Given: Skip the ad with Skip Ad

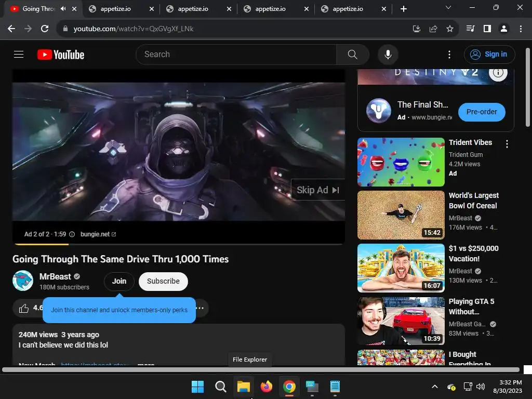Looking at the screenshot, I should pyautogui.click(x=317, y=190).
